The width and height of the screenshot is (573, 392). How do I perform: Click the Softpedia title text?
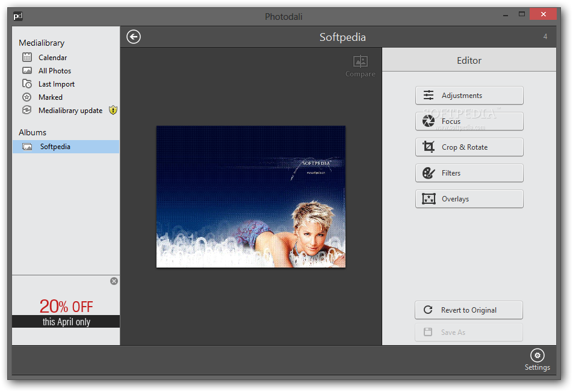(x=342, y=37)
